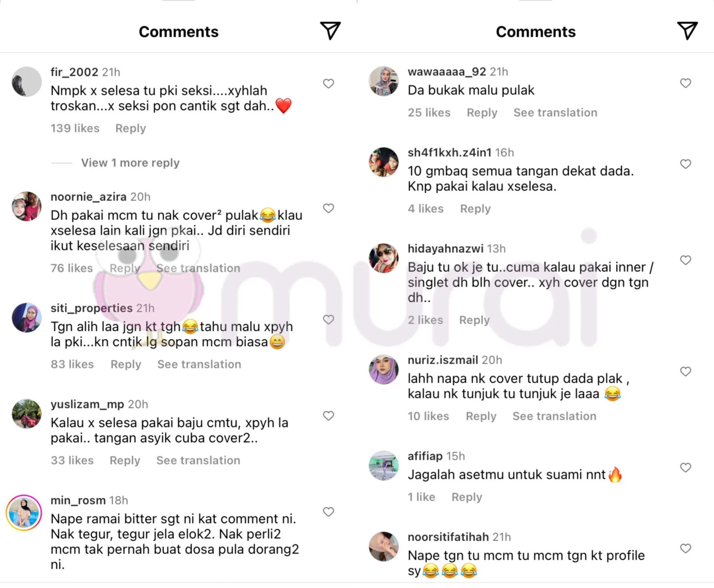The height and width of the screenshot is (588, 714).
Task: Tap the share arrow icon on right Comments header
Action: 687,31
